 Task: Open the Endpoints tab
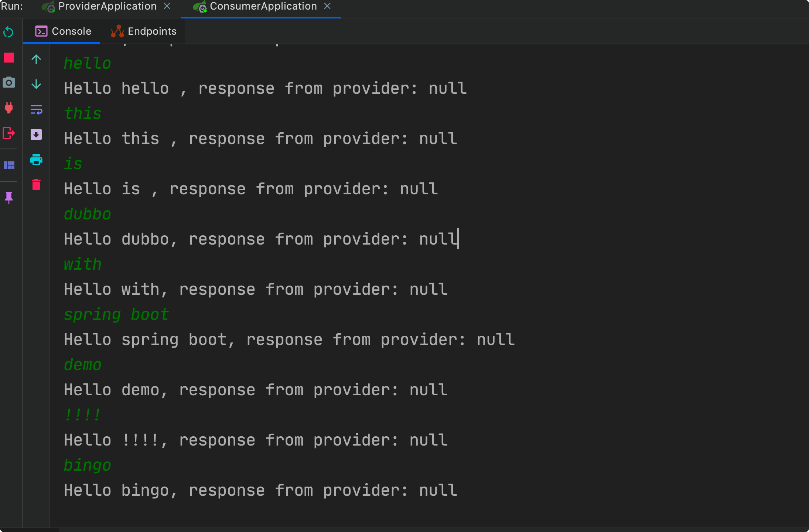point(144,31)
